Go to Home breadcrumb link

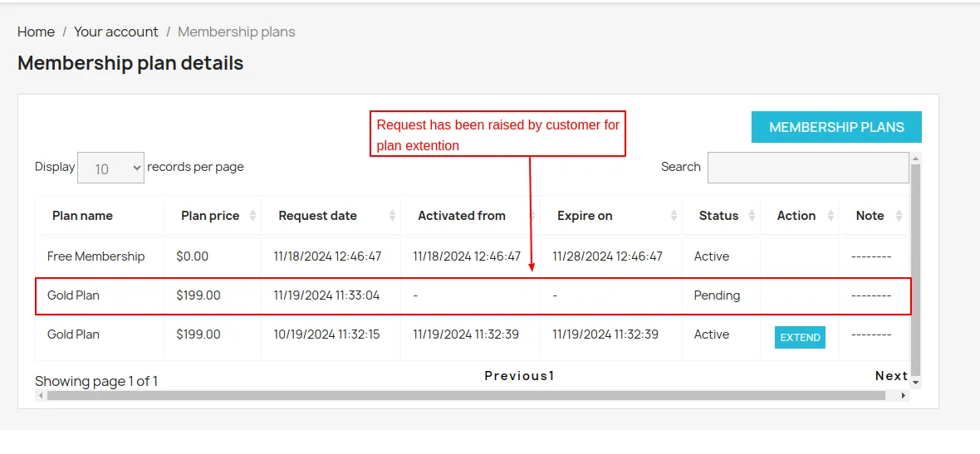coord(36,32)
